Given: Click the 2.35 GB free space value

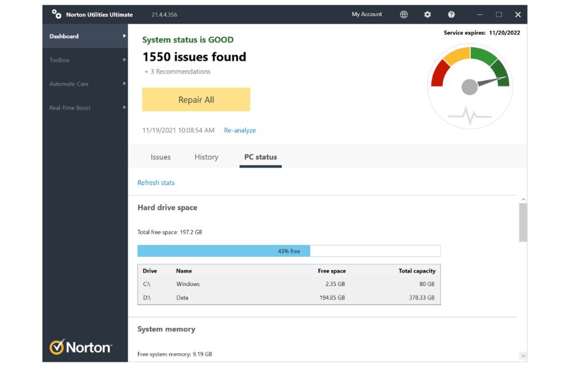Looking at the screenshot, I should point(335,284).
